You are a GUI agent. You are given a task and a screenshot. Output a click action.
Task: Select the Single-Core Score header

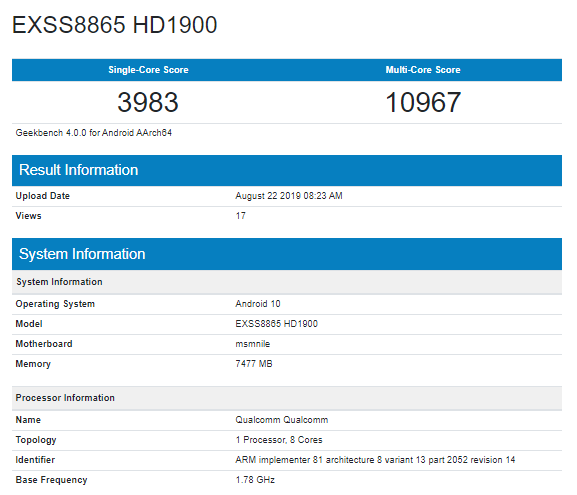[x=148, y=70]
